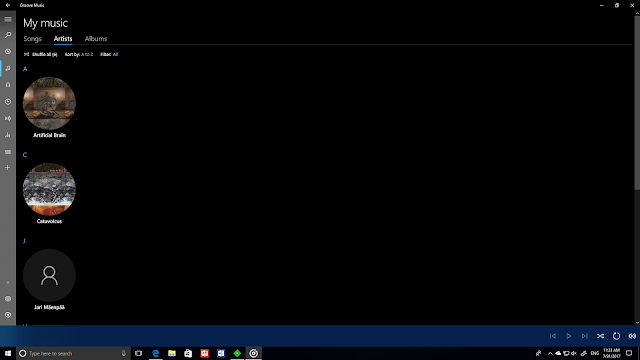
Task: Open the headphones icon in the sidebar
Action: pyautogui.click(x=8, y=85)
